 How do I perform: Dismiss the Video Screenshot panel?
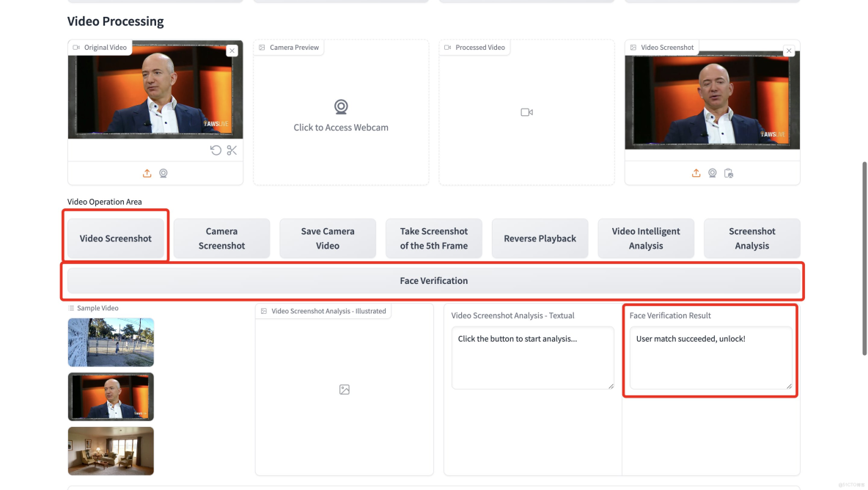point(789,50)
